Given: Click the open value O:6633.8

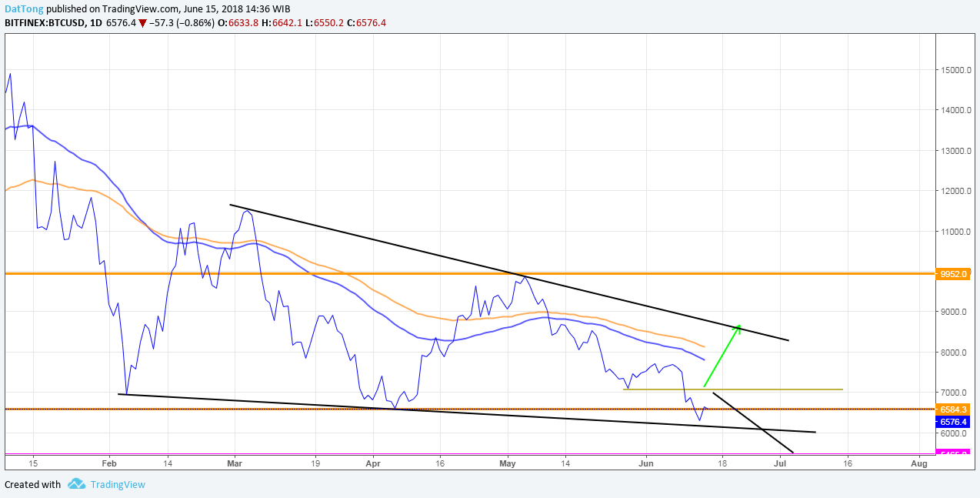Looking at the screenshot, I should (x=237, y=23).
